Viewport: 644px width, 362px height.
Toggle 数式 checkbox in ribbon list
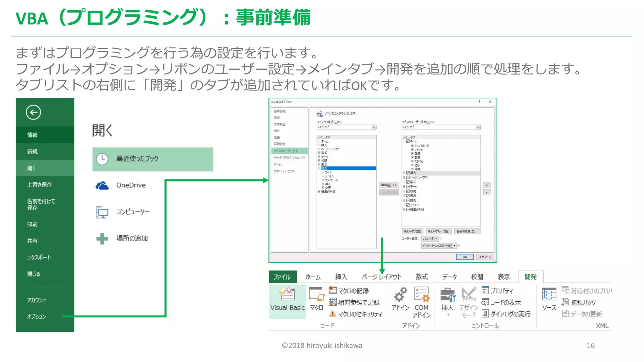pyautogui.click(x=408, y=182)
